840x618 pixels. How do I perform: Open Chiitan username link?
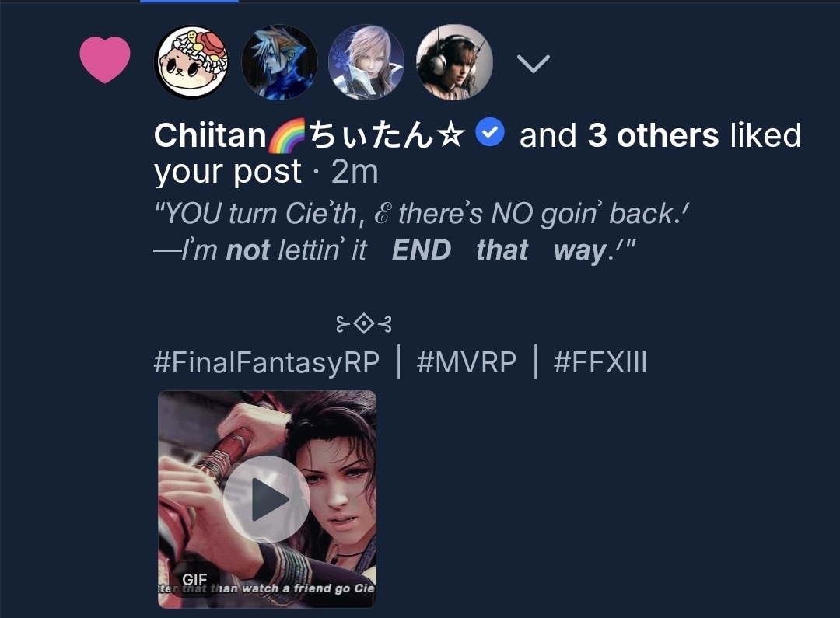tap(309, 134)
